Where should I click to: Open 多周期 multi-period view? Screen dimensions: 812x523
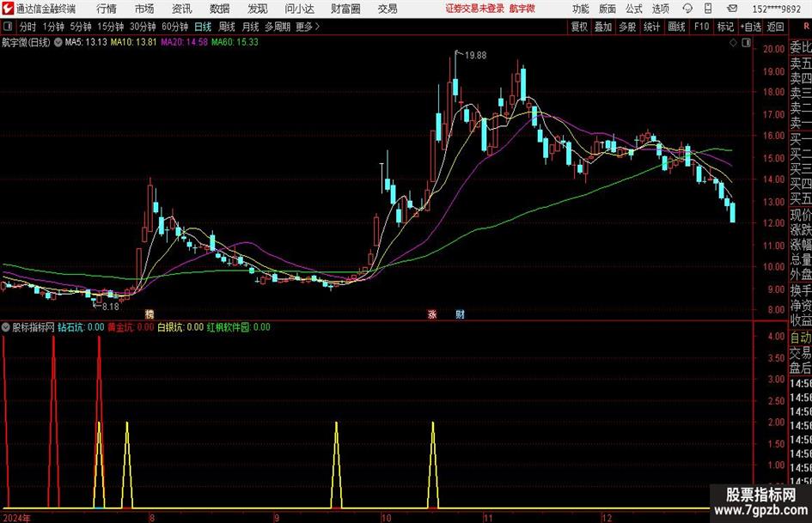pos(277,27)
